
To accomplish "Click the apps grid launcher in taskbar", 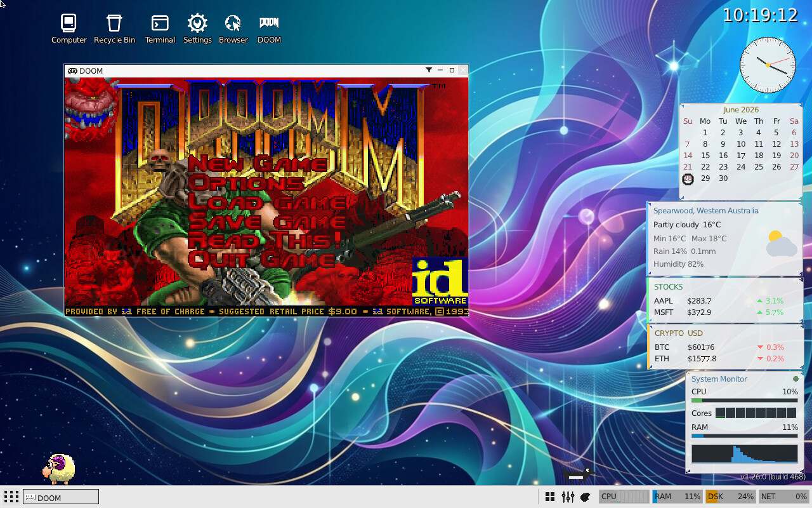I will (x=11, y=497).
